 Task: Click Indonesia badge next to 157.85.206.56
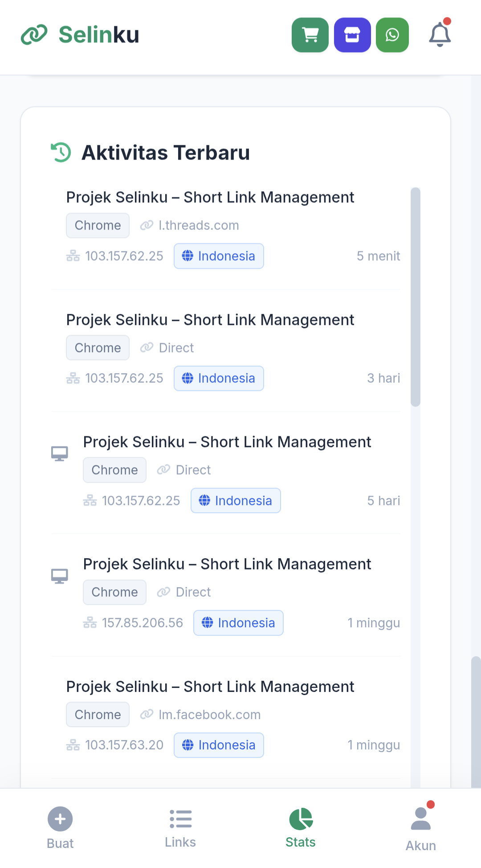click(238, 623)
